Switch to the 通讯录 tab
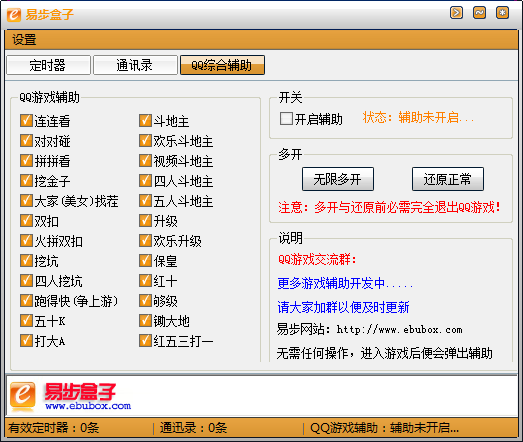523x442 pixels. [135, 65]
